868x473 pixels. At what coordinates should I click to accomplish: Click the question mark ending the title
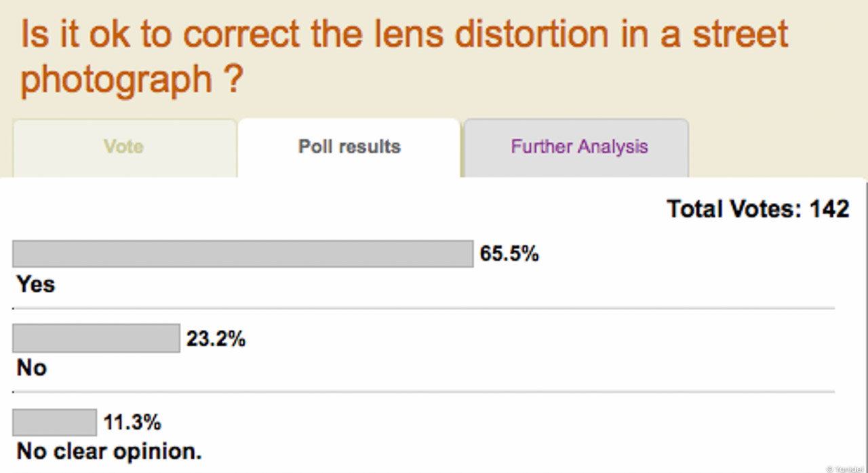coord(232,78)
